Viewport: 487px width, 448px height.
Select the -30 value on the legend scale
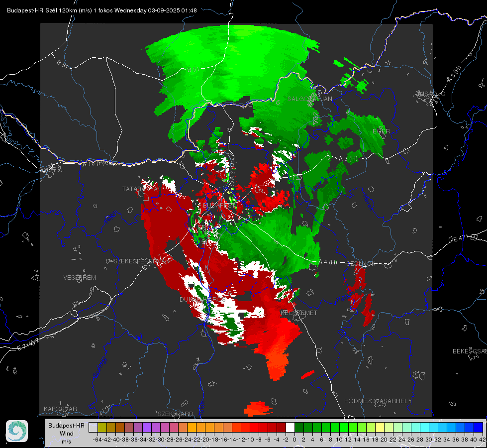[x=160, y=440]
